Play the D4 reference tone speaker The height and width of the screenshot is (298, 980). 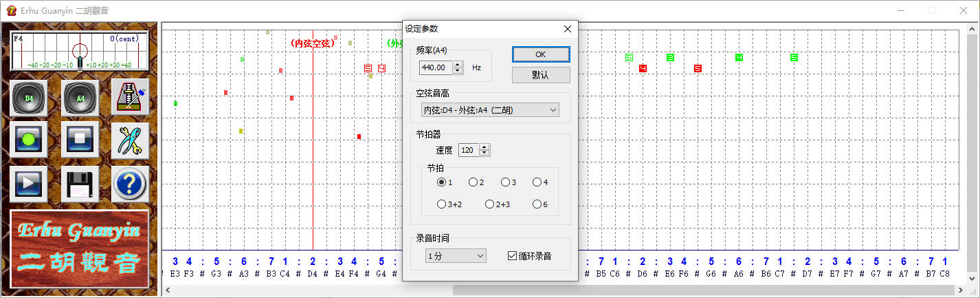(x=29, y=98)
